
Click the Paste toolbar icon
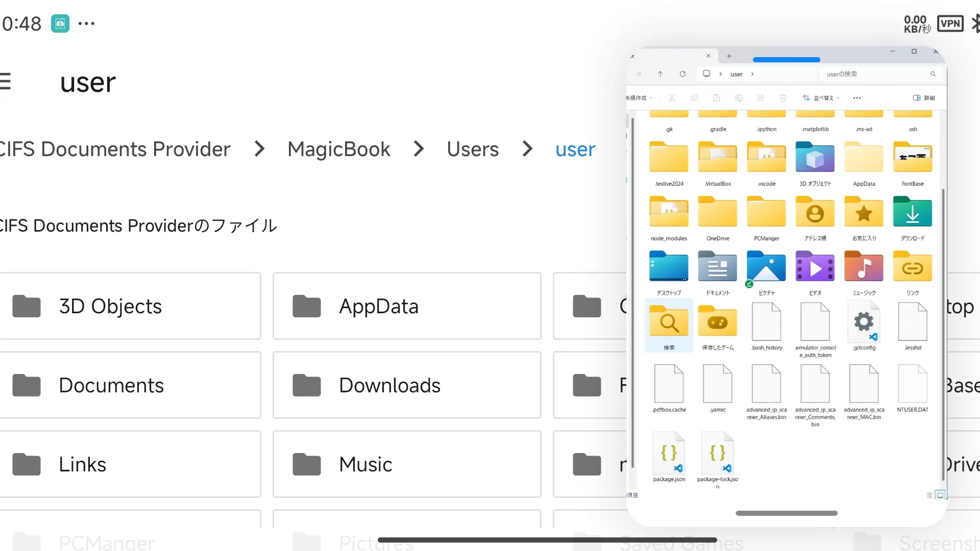(x=717, y=98)
